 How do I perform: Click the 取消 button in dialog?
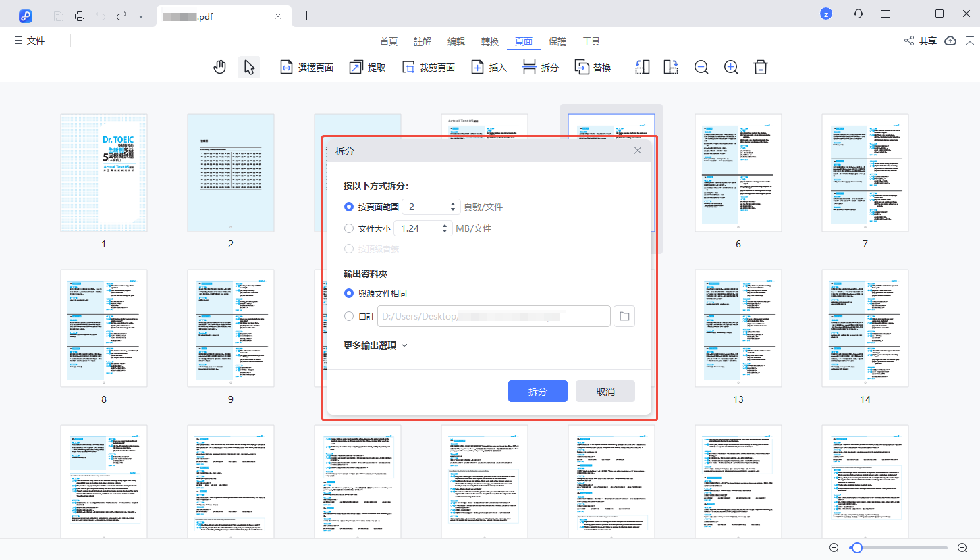[605, 392]
